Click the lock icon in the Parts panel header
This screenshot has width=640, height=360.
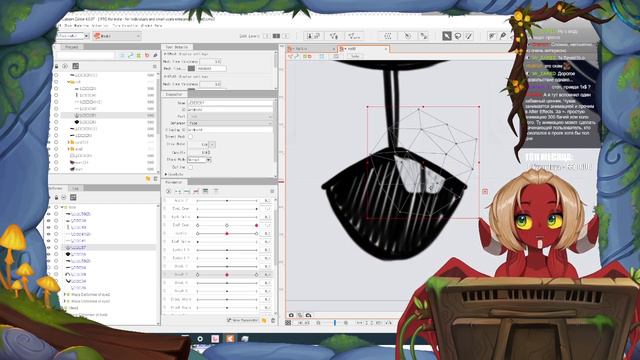(56, 66)
